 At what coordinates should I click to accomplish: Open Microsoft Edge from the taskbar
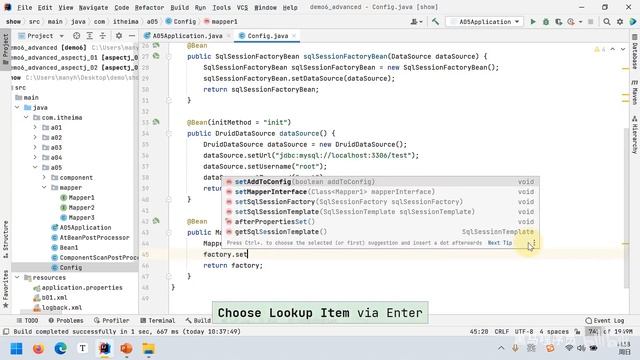(x=60, y=349)
